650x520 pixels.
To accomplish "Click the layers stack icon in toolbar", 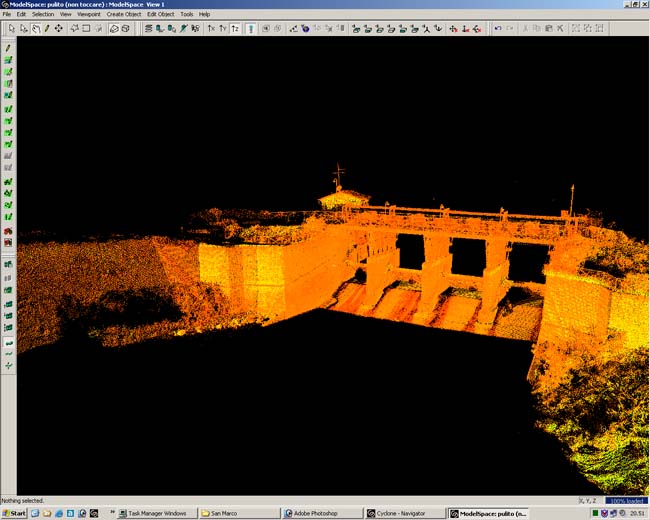I will pos(148,29).
